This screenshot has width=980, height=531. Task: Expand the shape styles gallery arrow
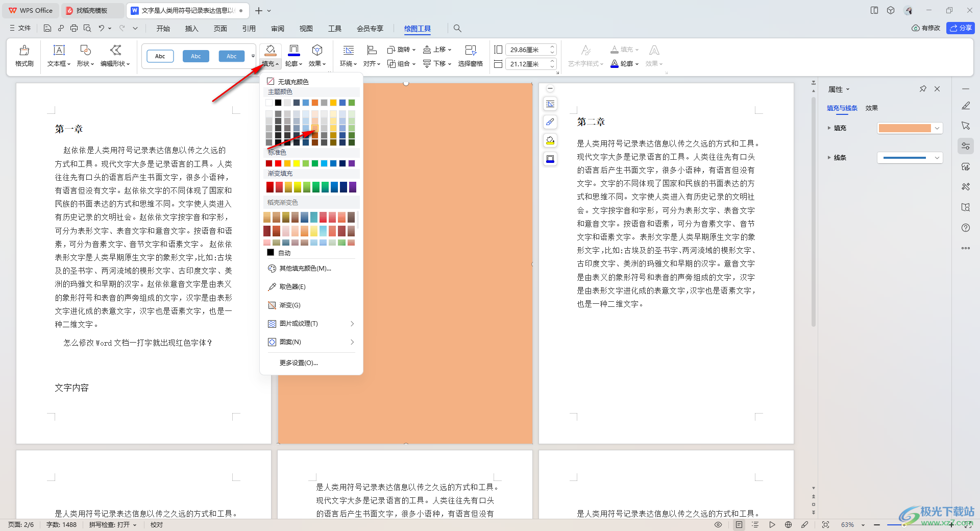pyautogui.click(x=253, y=56)
